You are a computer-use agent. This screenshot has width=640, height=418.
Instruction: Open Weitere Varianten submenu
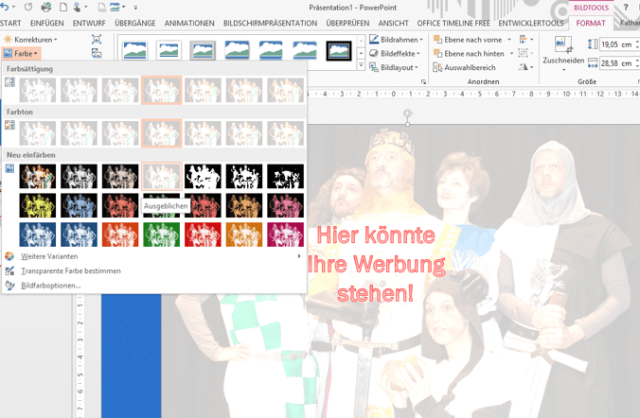[x=153, y=256]
